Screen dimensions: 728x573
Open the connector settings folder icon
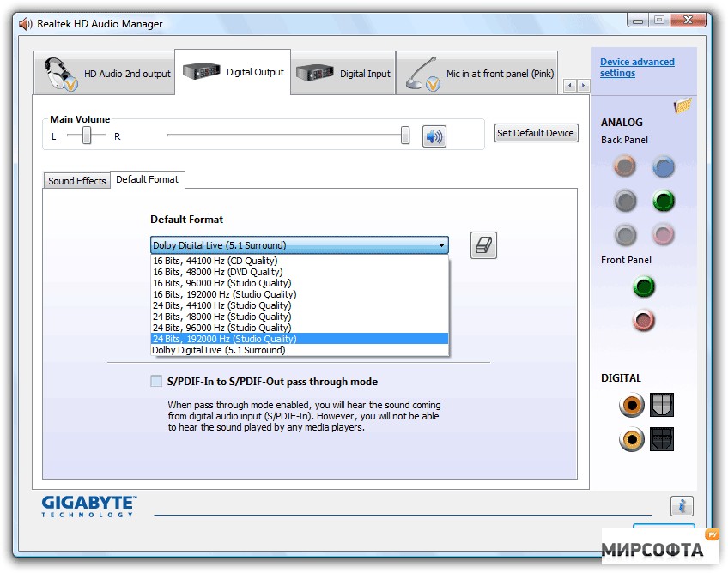[682, 106]
